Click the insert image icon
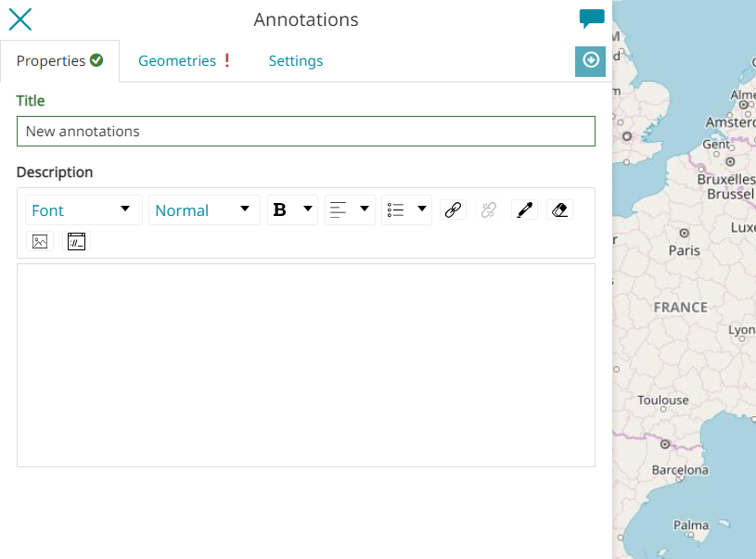Viewport: 756px width, 559px height. tap(40, 242)
